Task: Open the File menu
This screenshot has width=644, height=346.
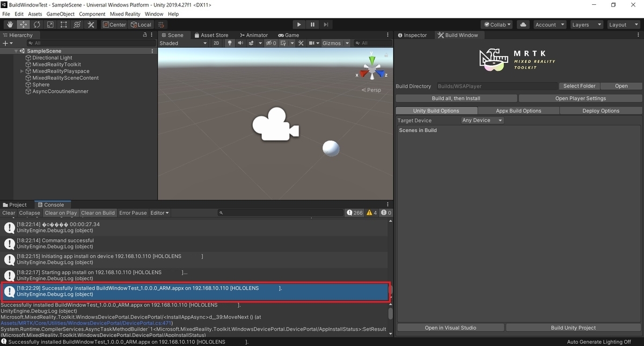Action: click(x=6, y=13)
